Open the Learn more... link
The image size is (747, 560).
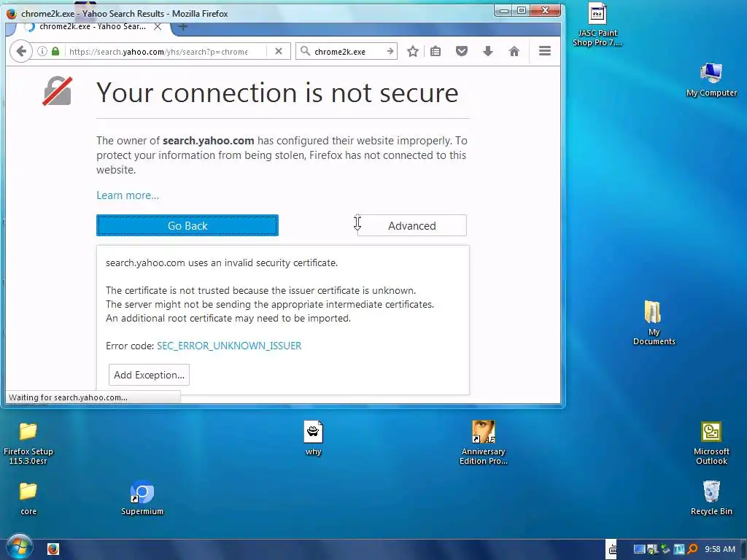(128, 195)
